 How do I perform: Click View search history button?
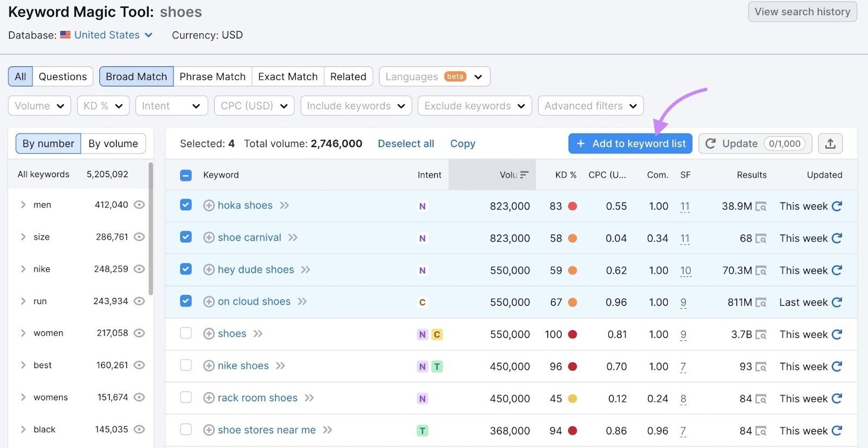tap(802, 12)
